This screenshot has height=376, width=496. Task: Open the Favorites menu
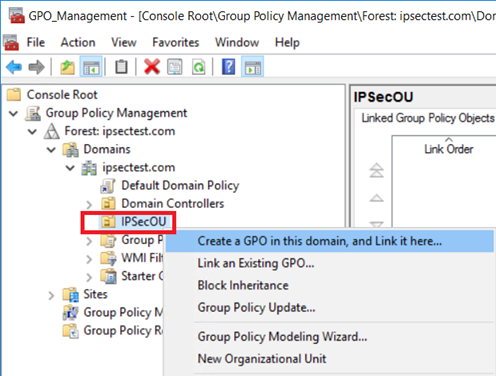pos(176,42)
